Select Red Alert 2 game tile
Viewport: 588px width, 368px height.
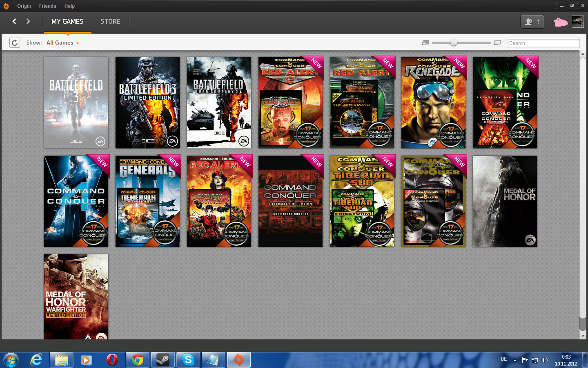tap(290, 103)
